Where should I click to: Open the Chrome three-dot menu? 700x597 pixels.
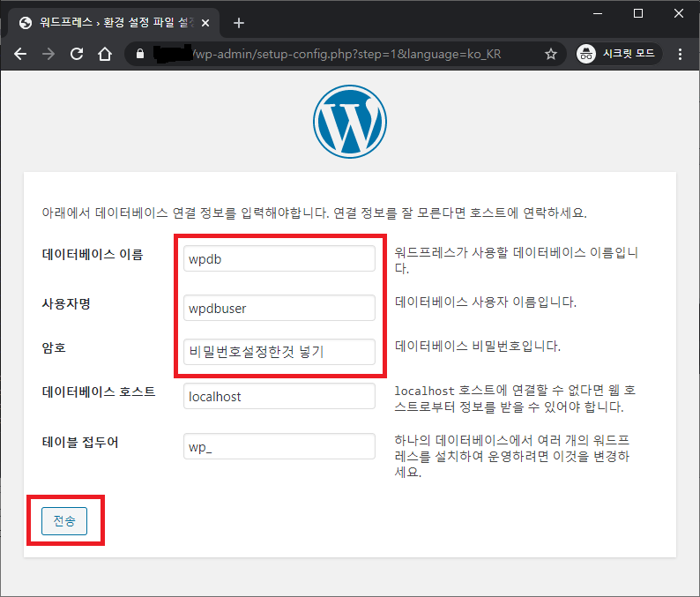[x=681, y=54]
